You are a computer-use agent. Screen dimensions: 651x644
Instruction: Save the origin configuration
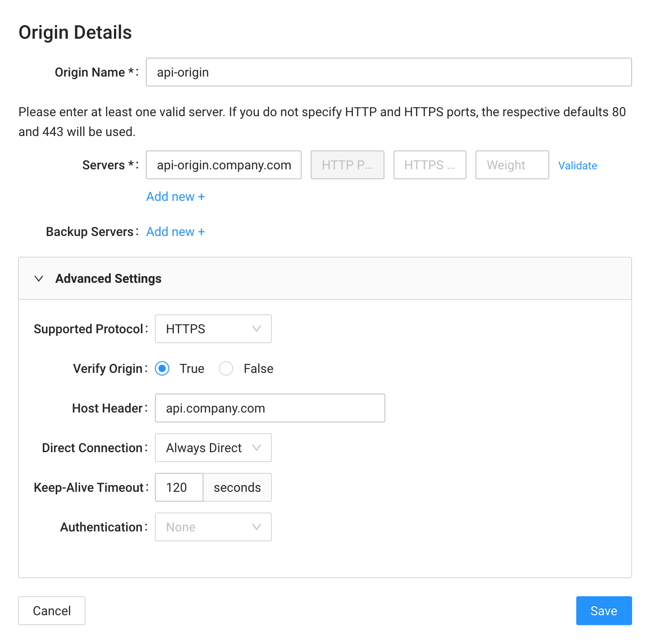tap(604, 611)
